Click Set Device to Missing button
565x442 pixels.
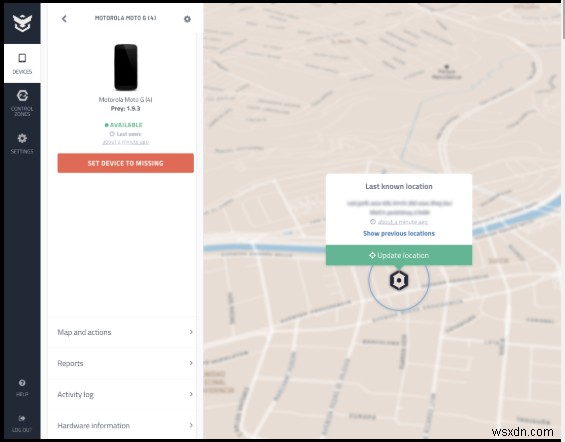pyautogui.click(x=125, y=163)
